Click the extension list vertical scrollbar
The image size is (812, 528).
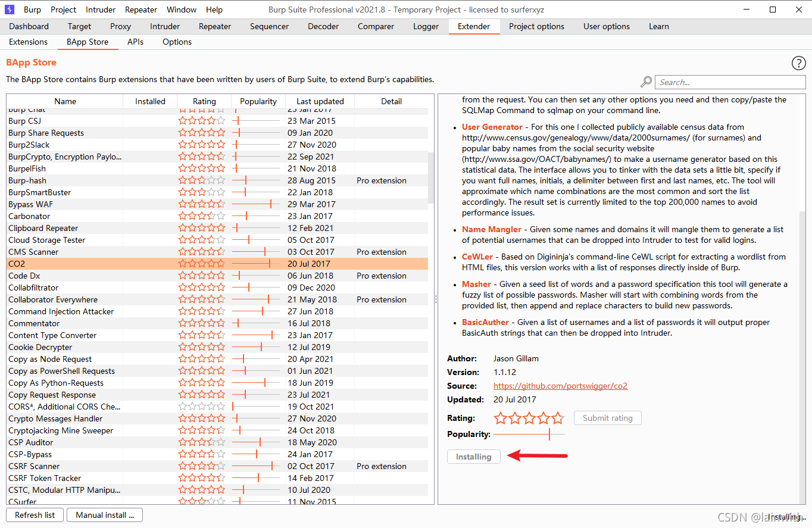tap(431, 179)
